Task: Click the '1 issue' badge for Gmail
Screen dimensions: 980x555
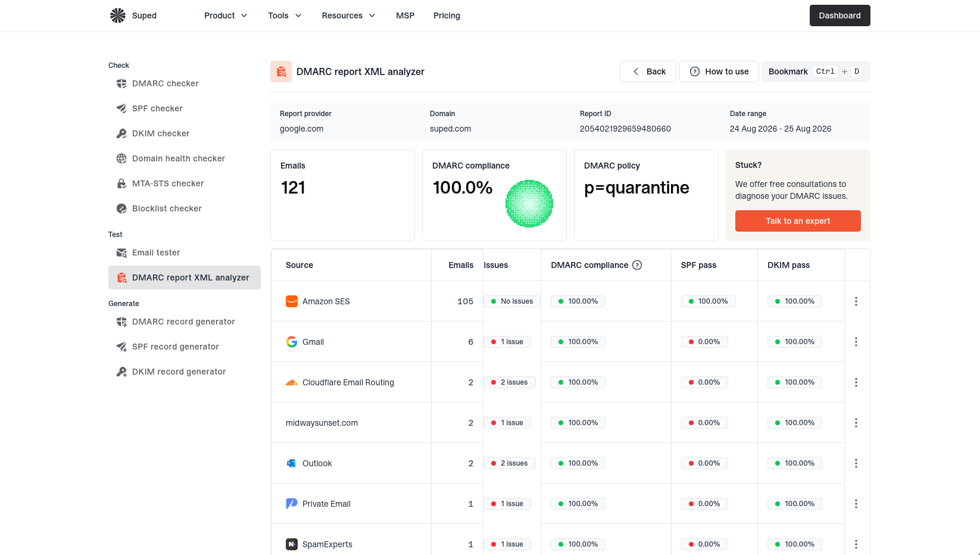Action: pyautogui.click(x=507, y=342)
